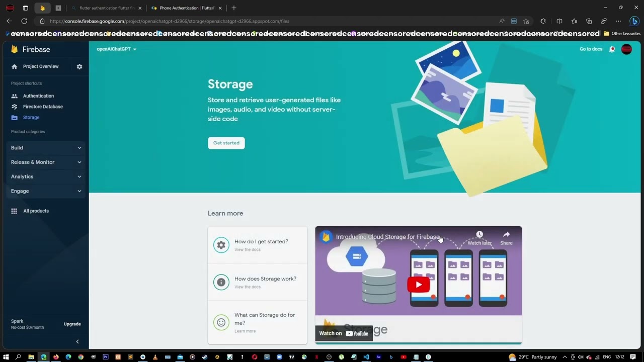The image size is (644, 362).
Task: Open Project Overview home icon
Action: [x=14, y=66]
